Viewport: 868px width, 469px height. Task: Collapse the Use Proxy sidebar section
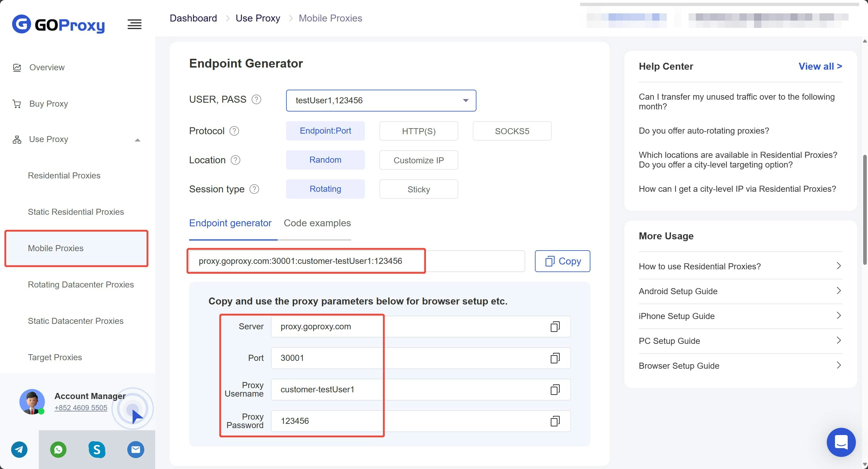pos(137,140)
